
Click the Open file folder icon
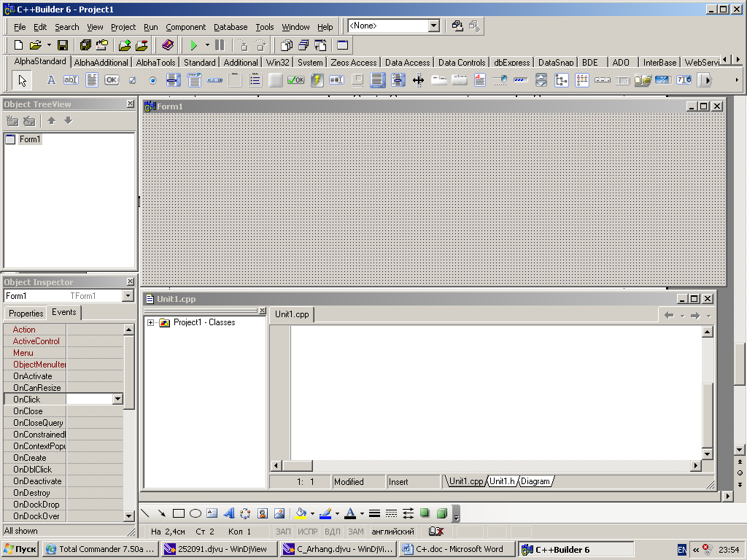pyautogui.click(x=35, y=45)
